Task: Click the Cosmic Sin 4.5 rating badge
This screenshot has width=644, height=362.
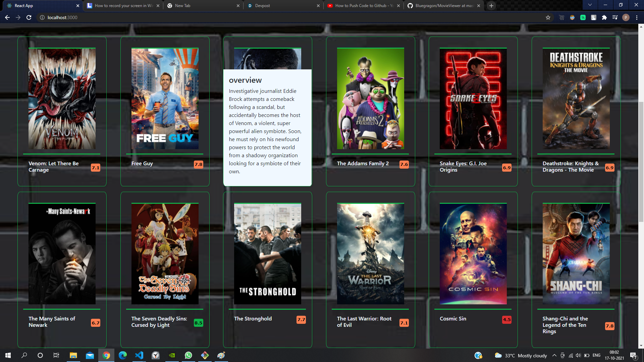Action: click(x=506, y=319)
